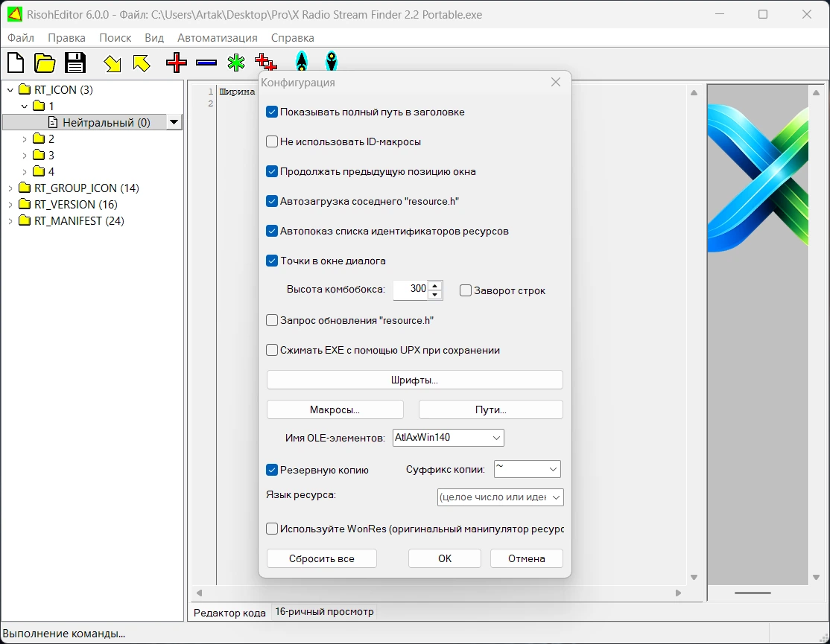Confirm settings with OK button
This screenshot has height=644, width=830.
445,558
